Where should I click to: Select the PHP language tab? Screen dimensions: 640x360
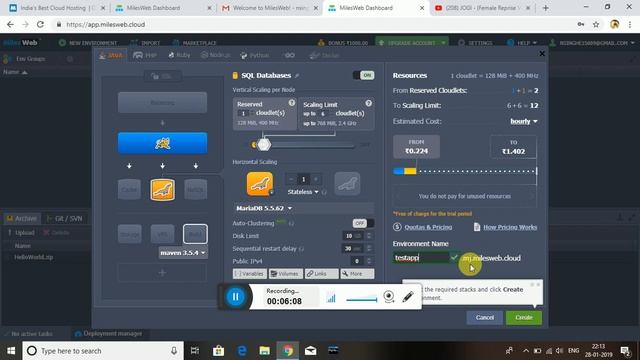tap(145, 55)
